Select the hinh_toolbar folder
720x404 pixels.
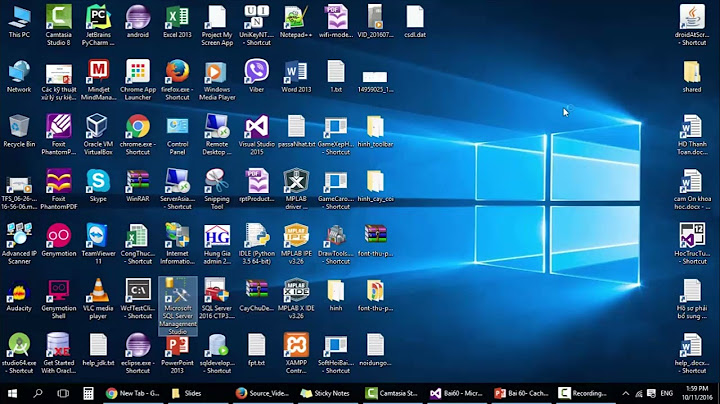375,130
